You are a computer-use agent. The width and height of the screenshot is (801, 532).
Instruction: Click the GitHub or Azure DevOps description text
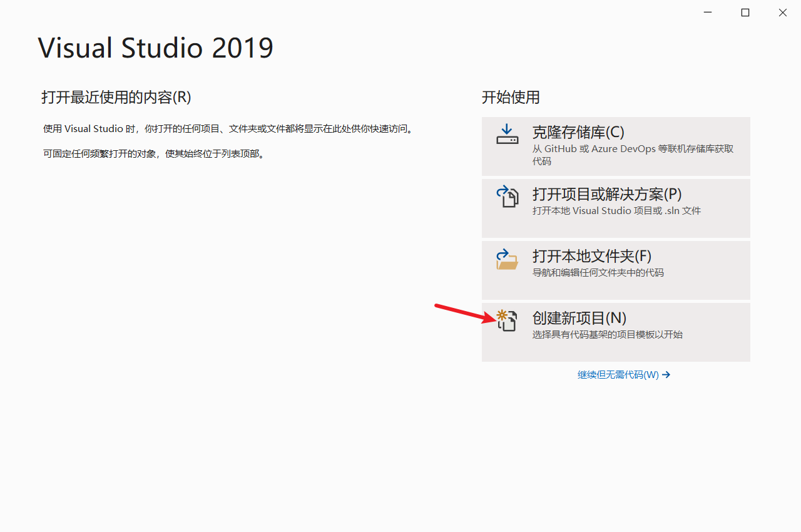pyautogui.click(x=633, y=155)
